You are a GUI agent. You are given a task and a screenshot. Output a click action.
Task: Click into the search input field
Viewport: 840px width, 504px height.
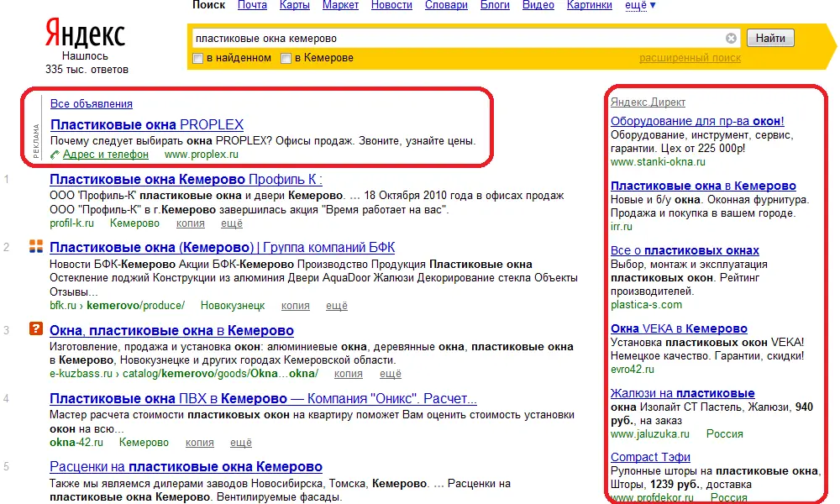coord(458,38)
